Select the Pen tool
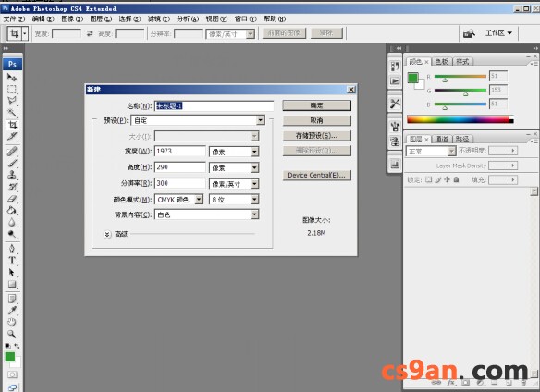Viewport: 540px width, 392px height. click(12, 249)
